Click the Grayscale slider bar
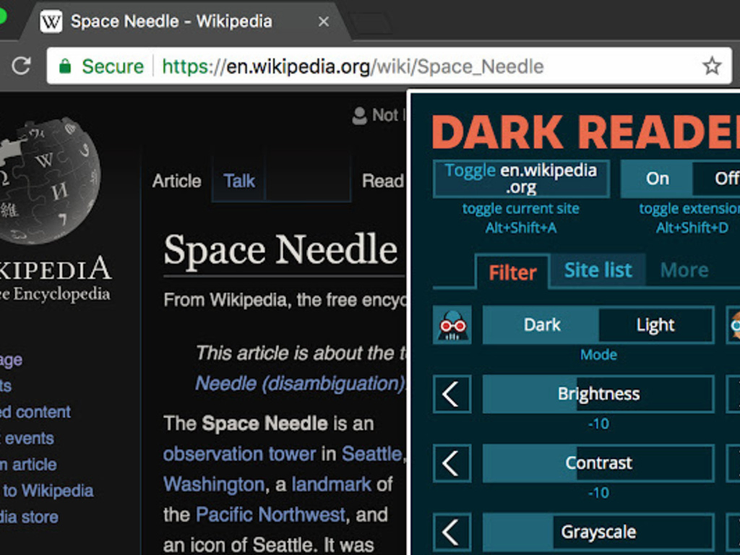The image size is (740, 555). [x=598, y=532]
